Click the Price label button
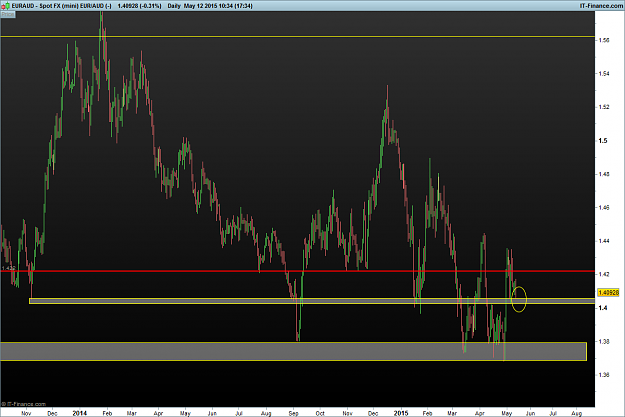 (8, 14)
